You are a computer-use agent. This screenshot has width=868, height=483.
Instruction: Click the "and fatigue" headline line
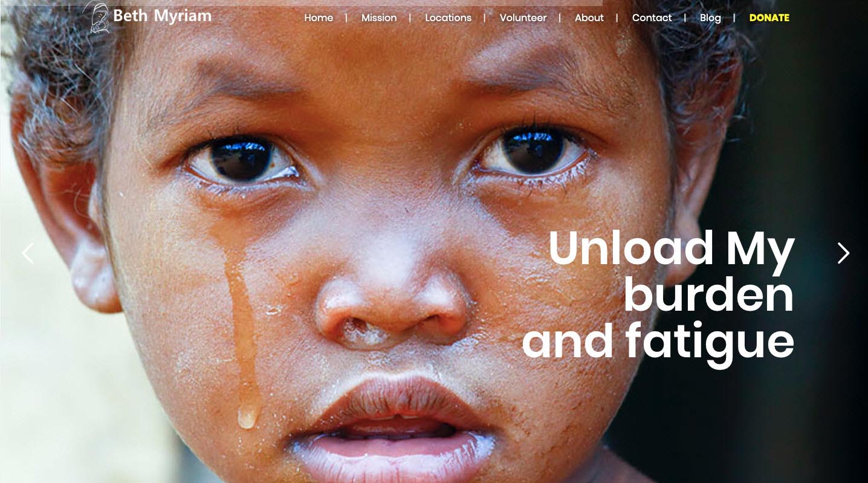coord(658,342)
